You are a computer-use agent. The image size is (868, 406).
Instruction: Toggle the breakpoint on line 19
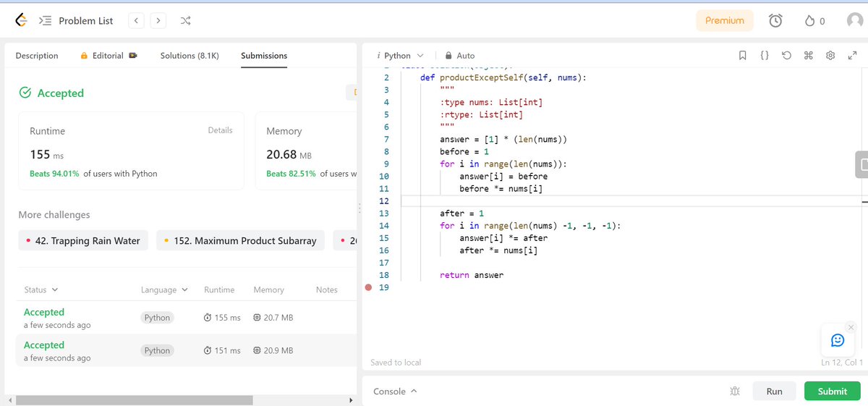pyautogui.click(x=369, y=287)
